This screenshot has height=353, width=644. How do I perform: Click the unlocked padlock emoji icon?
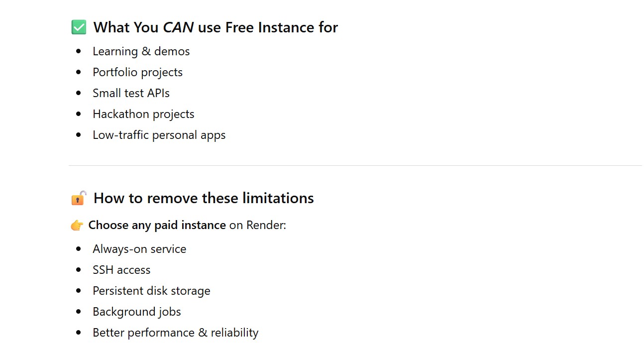coord(79,198)
